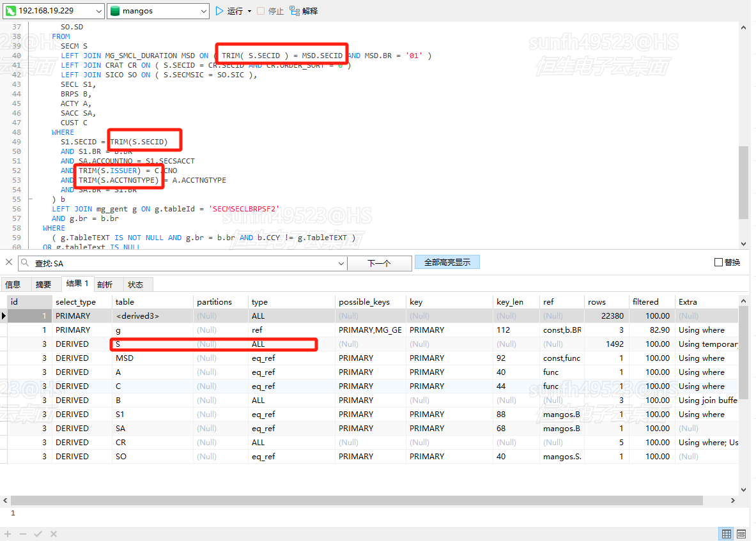Click the key_len value 92
This screenshot has height=541, width=756.
pyautogui.click(x=516, y=358)
